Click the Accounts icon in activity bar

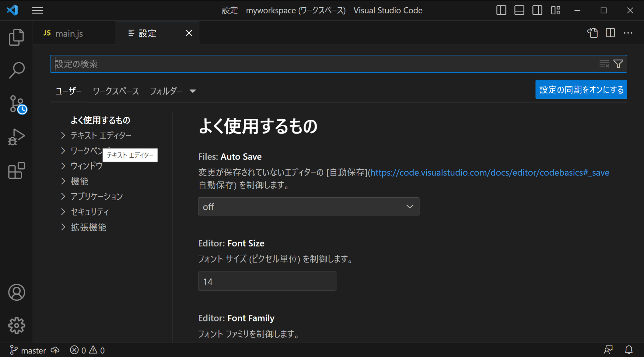click(16, 292)
